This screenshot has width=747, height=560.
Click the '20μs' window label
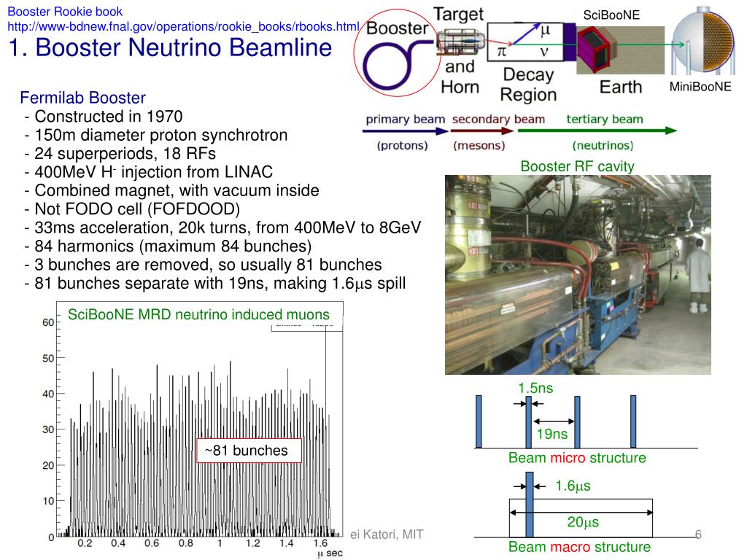pos(583,522)
